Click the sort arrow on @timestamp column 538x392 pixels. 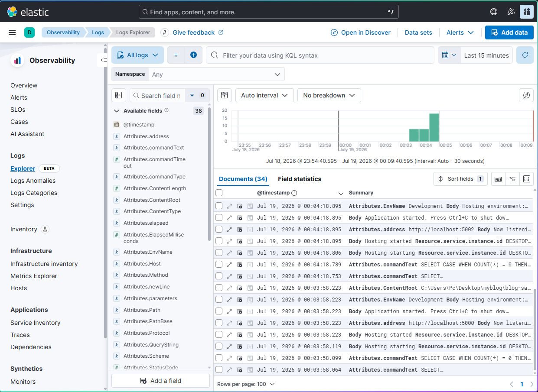341,193
